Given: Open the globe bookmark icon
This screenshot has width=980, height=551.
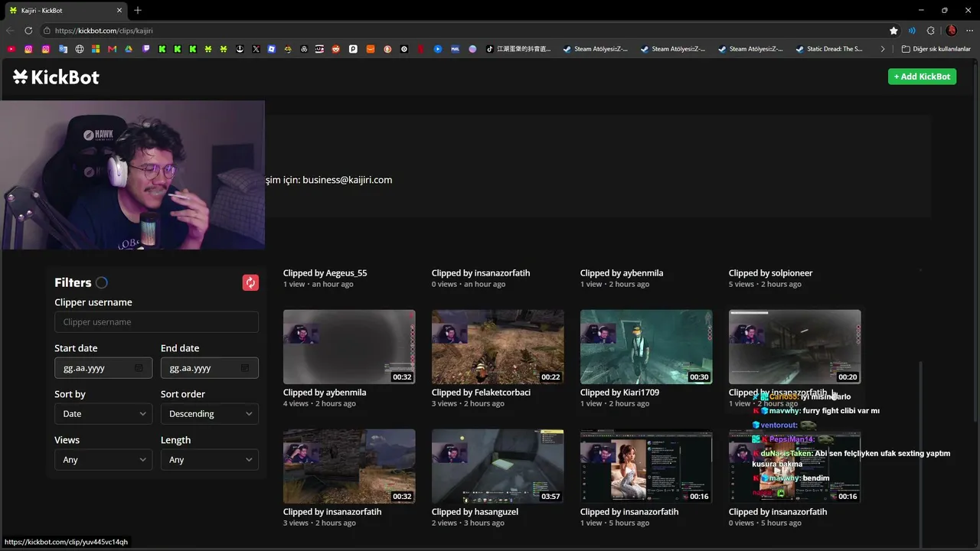Looking at the screenshot, I should click(80, 49).
